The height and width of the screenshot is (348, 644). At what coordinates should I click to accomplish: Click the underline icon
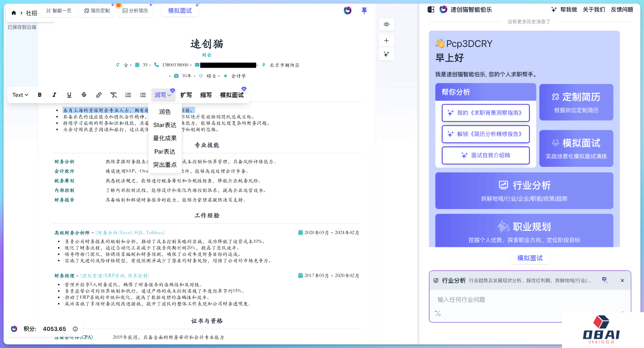69,95
